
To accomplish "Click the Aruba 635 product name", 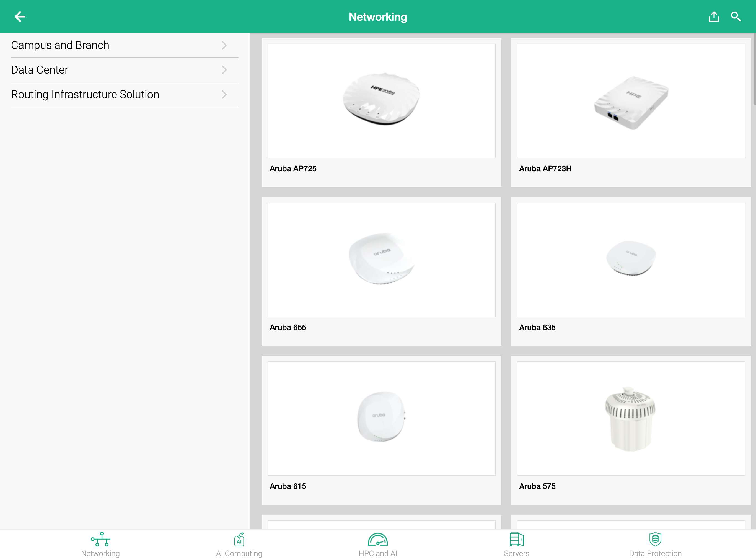I will point(537,328).
